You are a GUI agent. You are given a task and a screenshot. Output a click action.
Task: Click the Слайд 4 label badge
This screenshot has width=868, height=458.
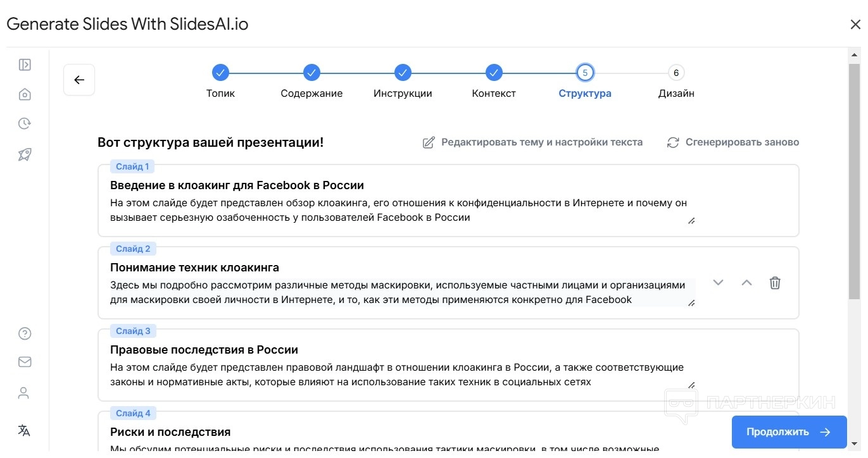tap(133, 413)
